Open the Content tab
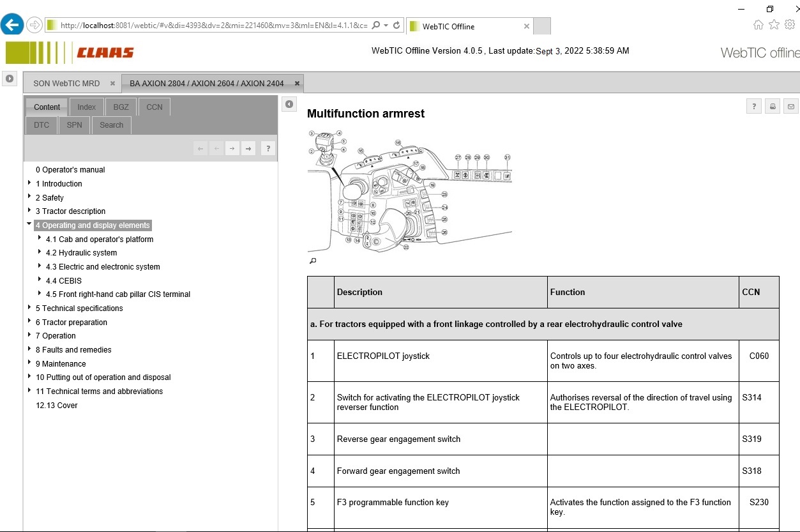The width and height of the screenshot is (800, 532). (x=47, y=107)
